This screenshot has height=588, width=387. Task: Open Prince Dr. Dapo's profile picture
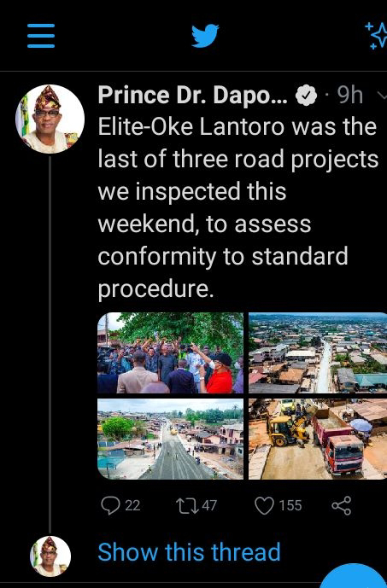pos(50,119)
